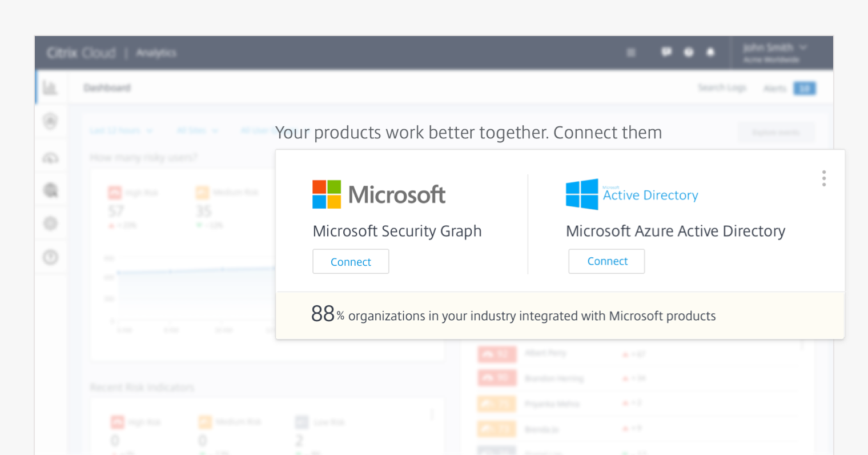The width and height of the screenshot is (868, 455).
Task: Expand the Last 12 hours time filter
Action: point(121,130)
